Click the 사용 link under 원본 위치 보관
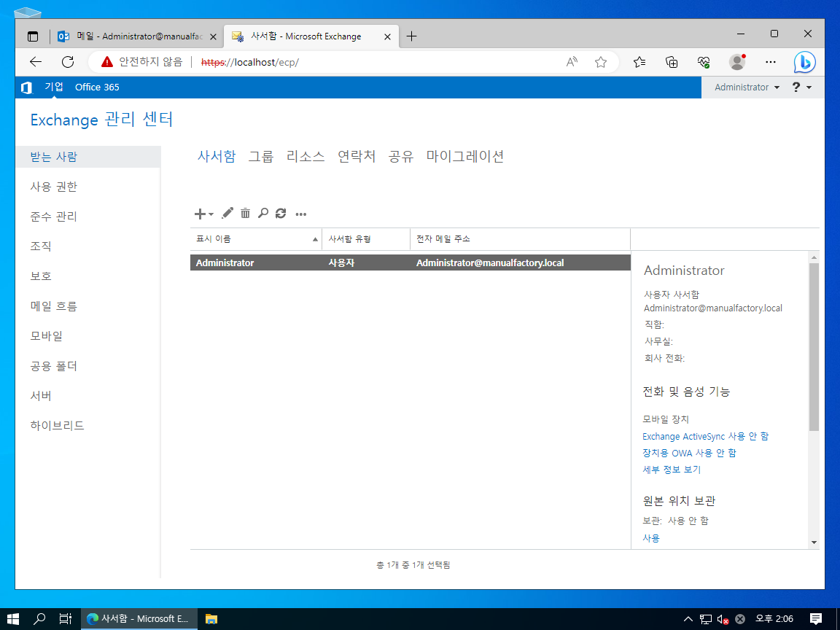 [x=651, y=538]
